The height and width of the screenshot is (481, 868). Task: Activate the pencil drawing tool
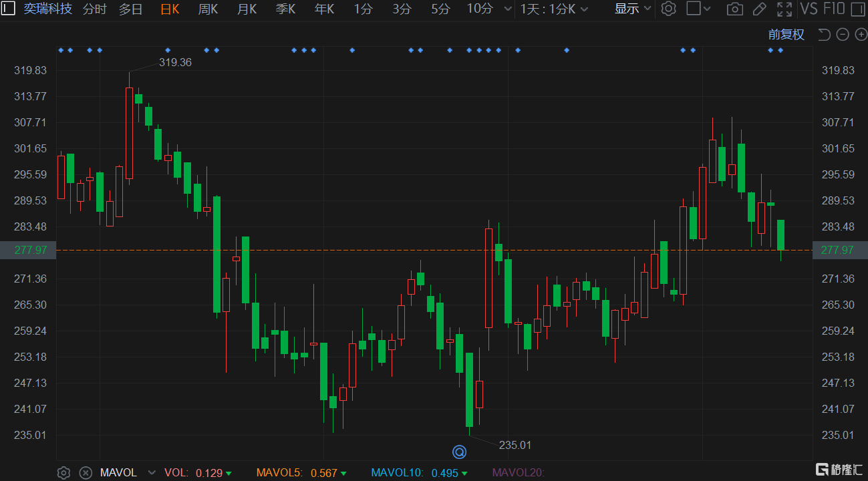coord(759,9)
